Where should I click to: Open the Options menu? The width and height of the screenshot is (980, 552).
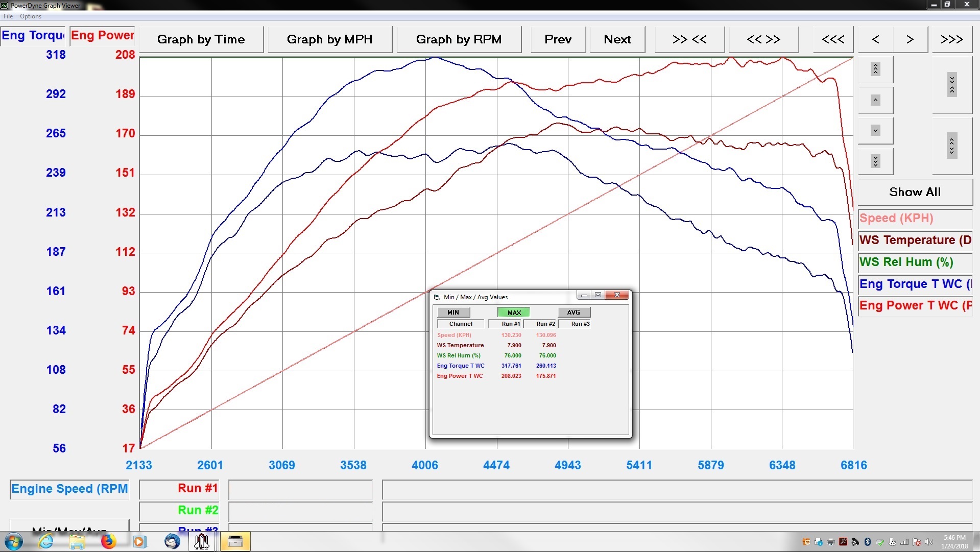coord(31,16)
